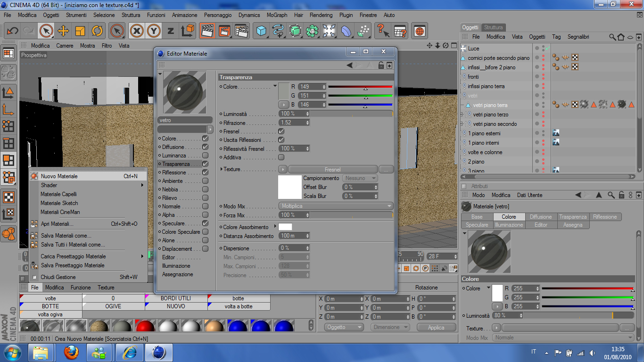Click the help question-mark cursor icon
This screenshot has height=362, width=644.
pyautogui.click(x=382, y=31)
